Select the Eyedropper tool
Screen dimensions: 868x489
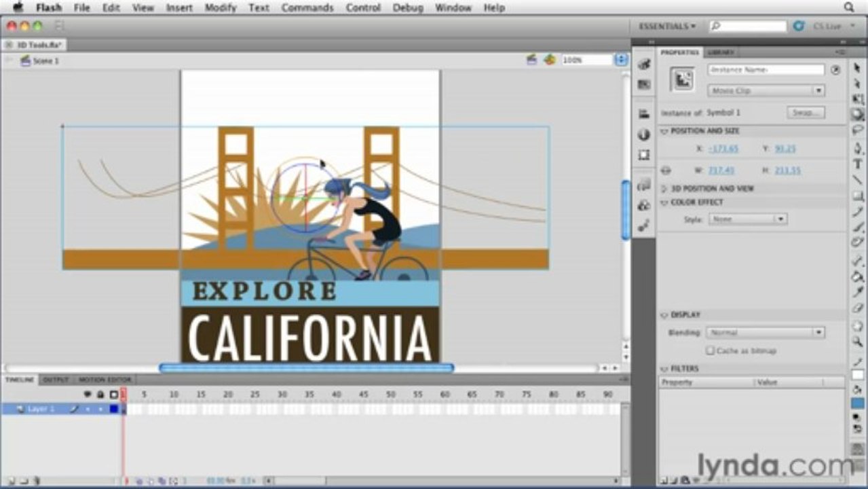[858, 292]
